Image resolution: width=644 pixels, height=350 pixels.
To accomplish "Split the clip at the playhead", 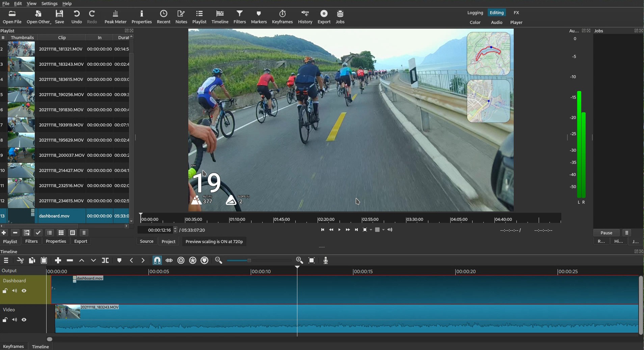I will pyautogui.click(x=105, y=261).
